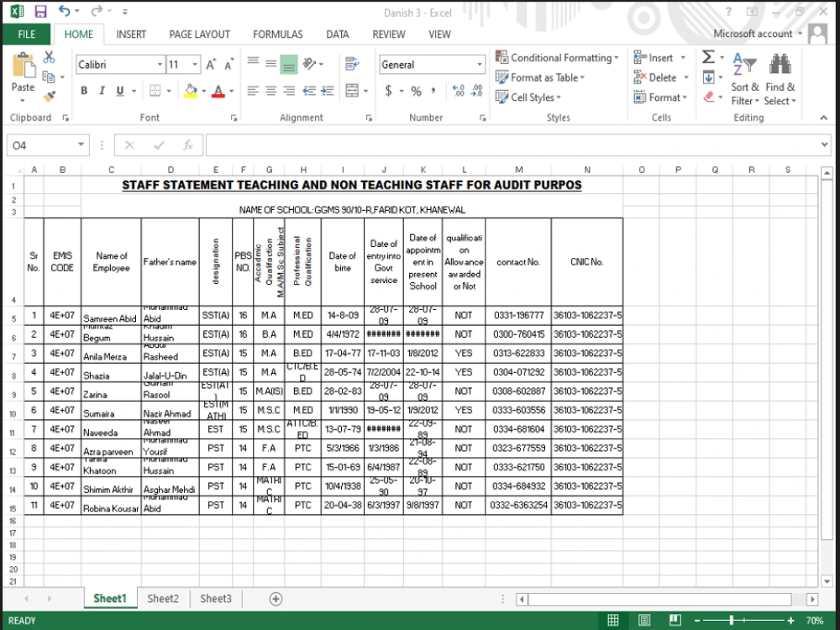840x630 pixels.
Task: Expand the formula bar chevron
Action: tap(824, 144)
